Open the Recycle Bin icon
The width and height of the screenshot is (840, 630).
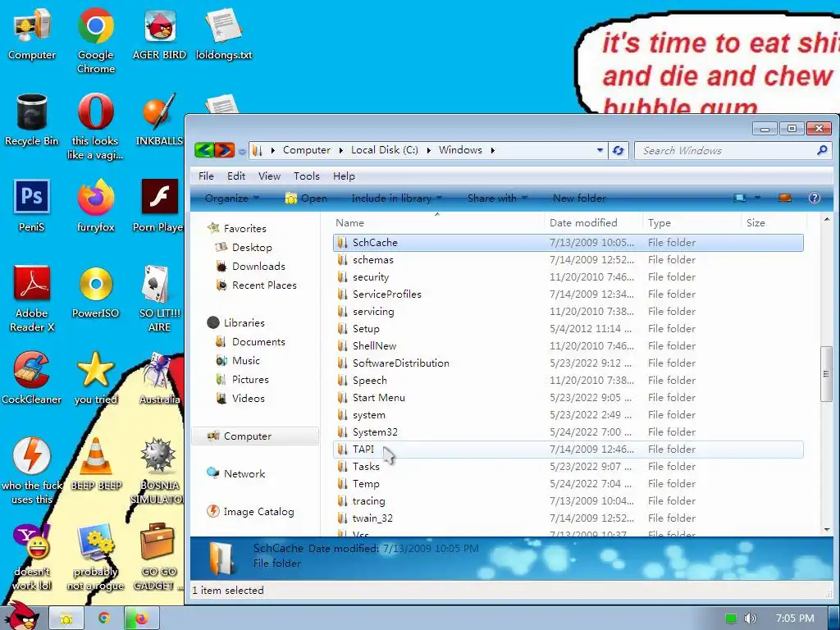point(32,120)
